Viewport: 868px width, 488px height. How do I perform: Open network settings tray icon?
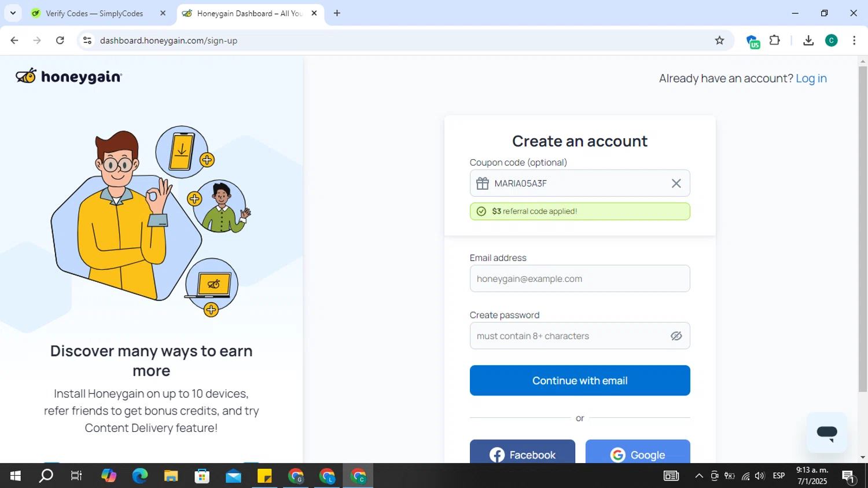745,476
